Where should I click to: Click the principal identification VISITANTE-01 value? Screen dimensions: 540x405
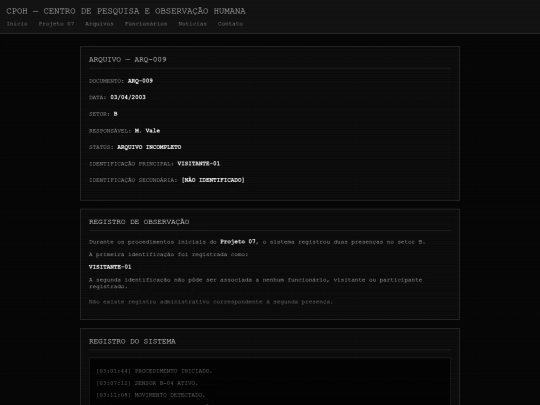198,164
